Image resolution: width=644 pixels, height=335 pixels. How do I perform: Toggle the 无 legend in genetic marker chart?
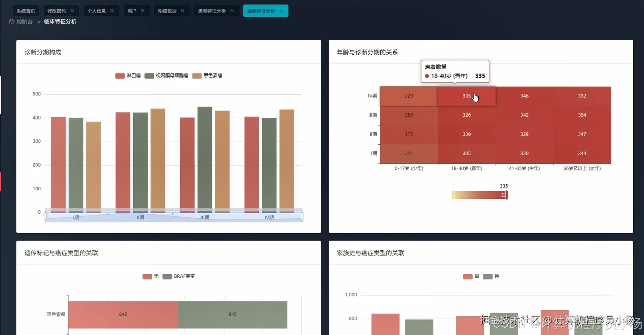[150, 276]
